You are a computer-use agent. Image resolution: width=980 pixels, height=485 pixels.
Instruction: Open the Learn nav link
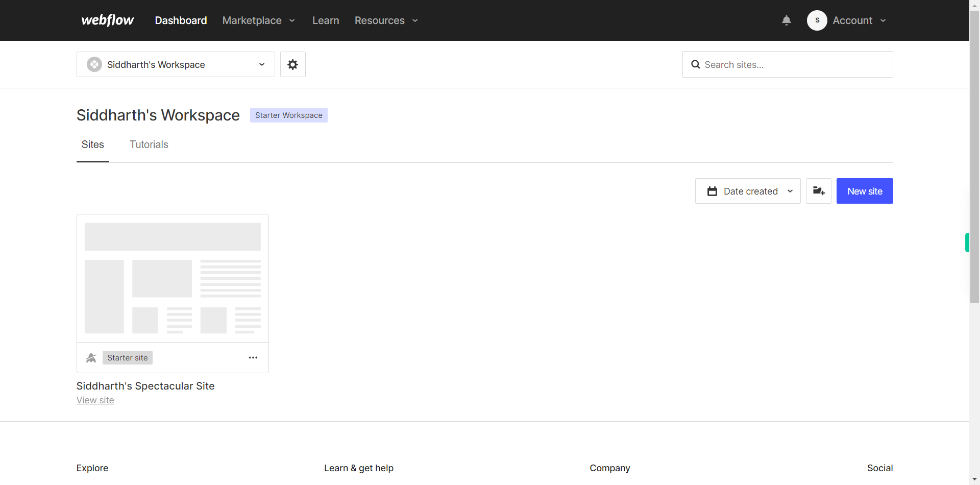[x=326, y=20]
